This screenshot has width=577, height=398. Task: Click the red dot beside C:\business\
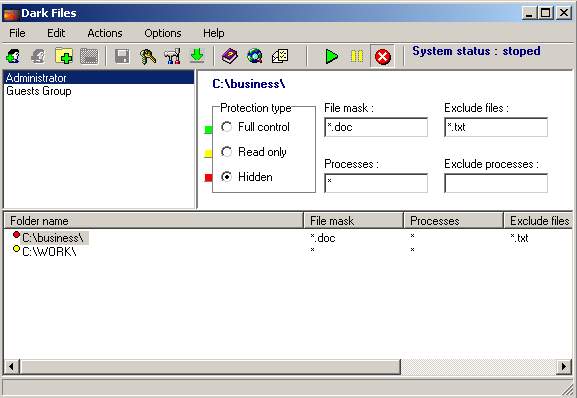16,235
